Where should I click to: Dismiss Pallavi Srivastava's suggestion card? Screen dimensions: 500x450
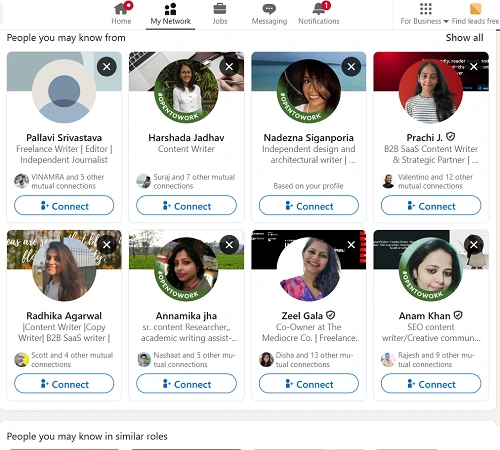(107, 67)
